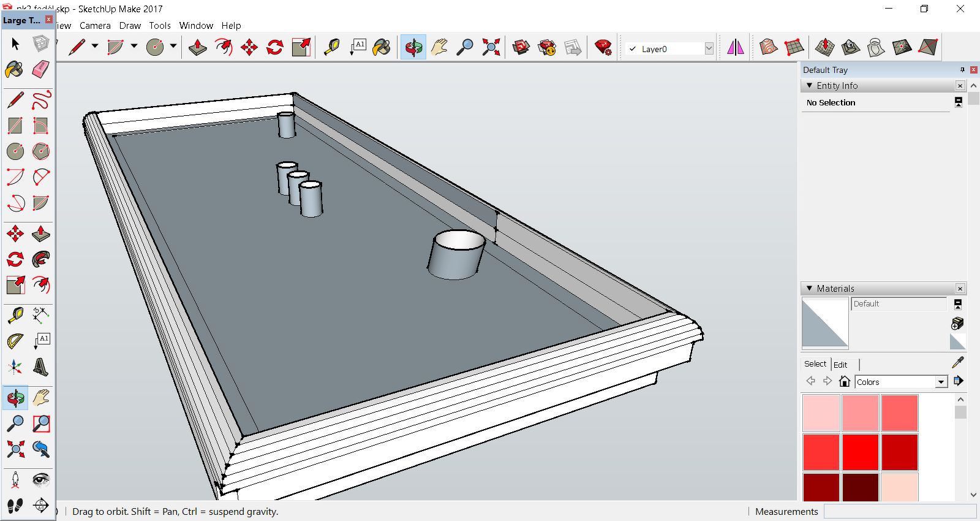The height and width of the screenshot is (521, 980).
Task: Open the Extension Manager ruby gear icon
Action: [x=603, y=47]
